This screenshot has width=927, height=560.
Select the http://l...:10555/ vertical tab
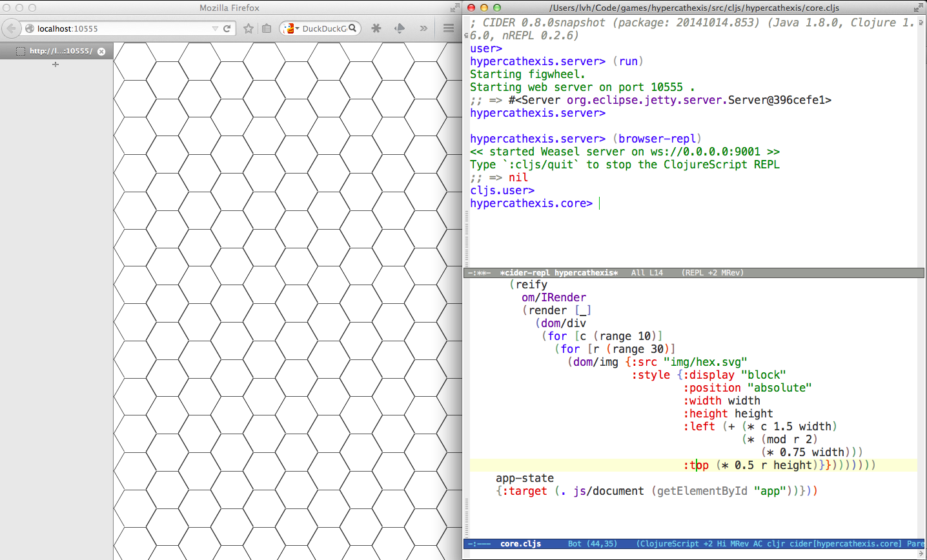pyautogui.click(x=57, y=51)
